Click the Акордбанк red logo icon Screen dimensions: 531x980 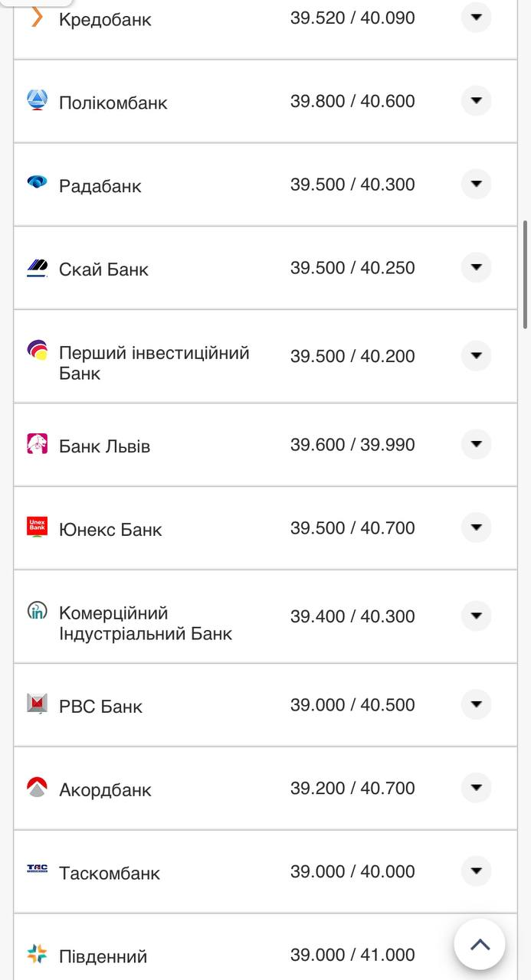tap(37, 787)
